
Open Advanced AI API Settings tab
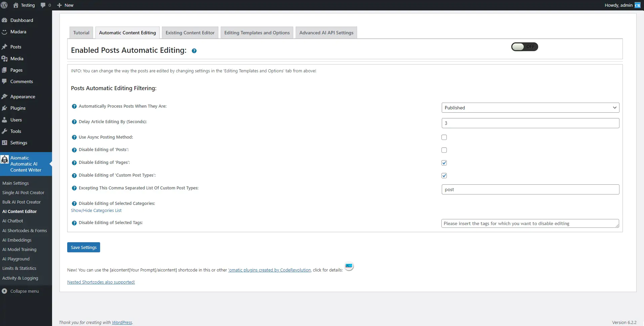pyautogui.click(x=326, y=33)
